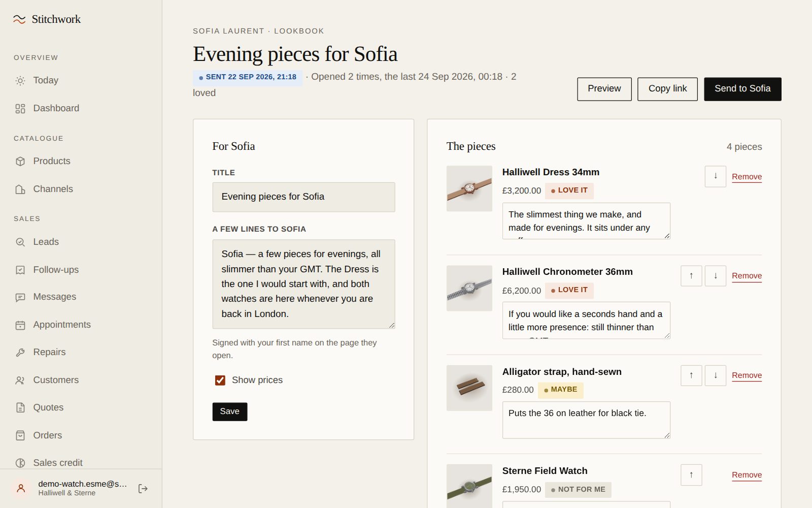Click the sign-out icon beside account email

143,488
